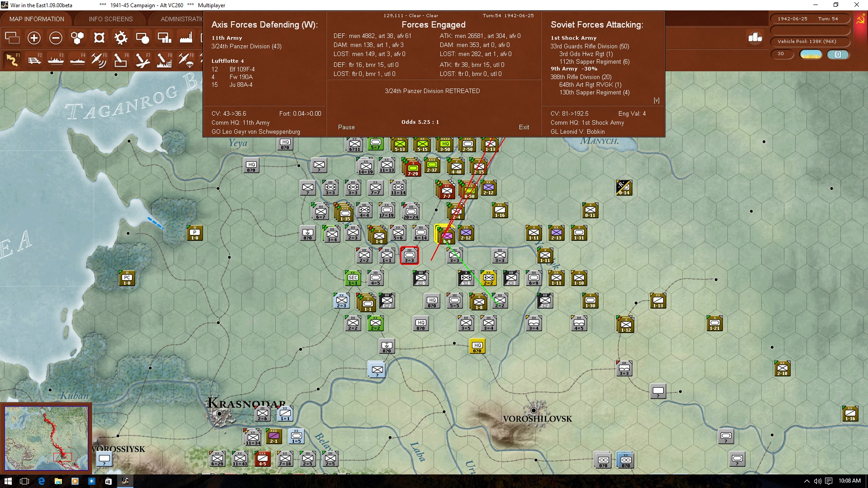Click the rectangle-and-circle toolbar icon
This screenshot has height=488, width=868.
tap(142, 38)
